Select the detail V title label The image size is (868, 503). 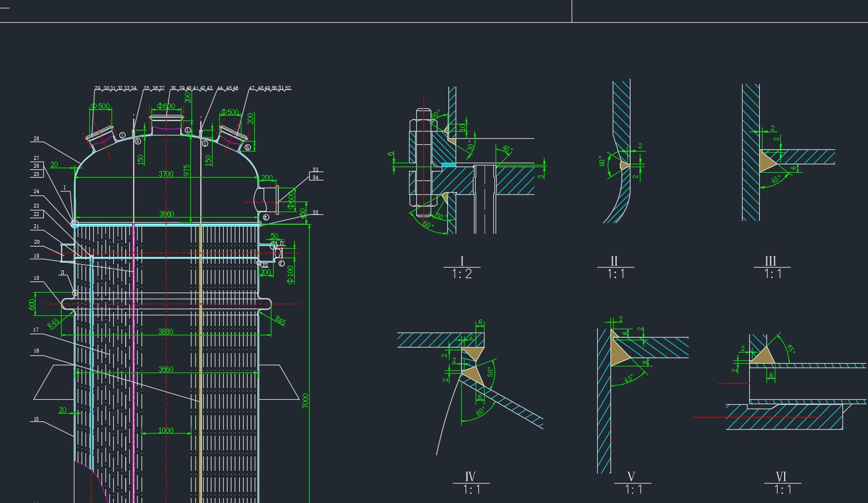(631, 476)
